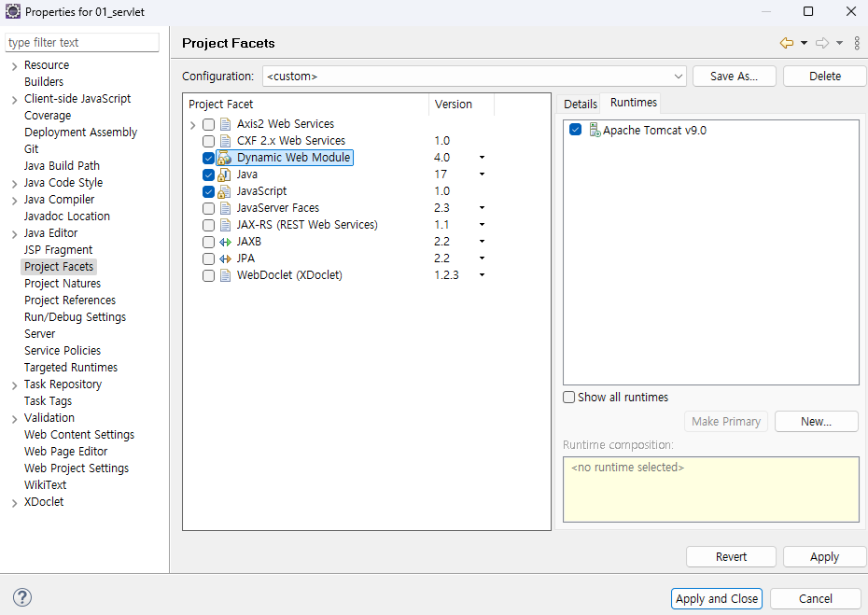Open the Java version dropdown arrow
The width and height of the screenshot is (868, 615).
(482, 175)
